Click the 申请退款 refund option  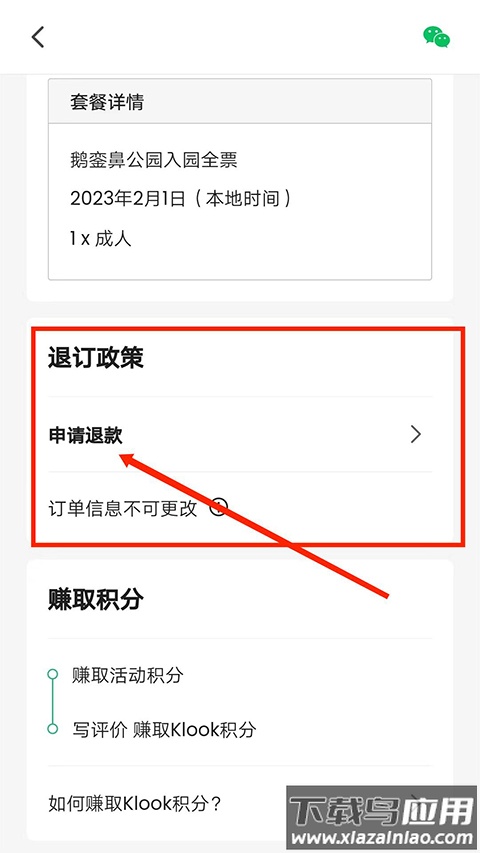(x=240, y=435)
